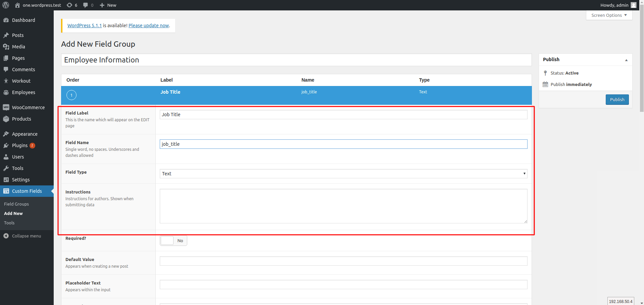644x305 pixels.
Task: Click the Custom Fields grid icon
Action: [6, 191]
